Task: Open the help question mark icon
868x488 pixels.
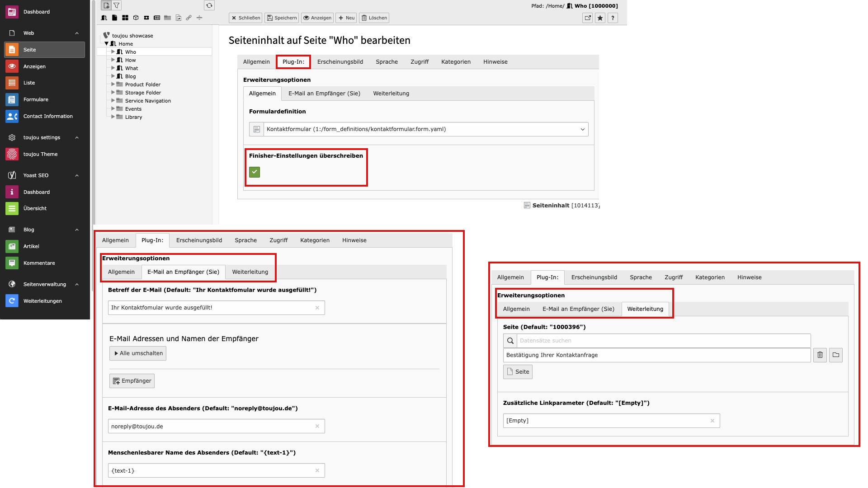Action: click(x=613, y=18)
